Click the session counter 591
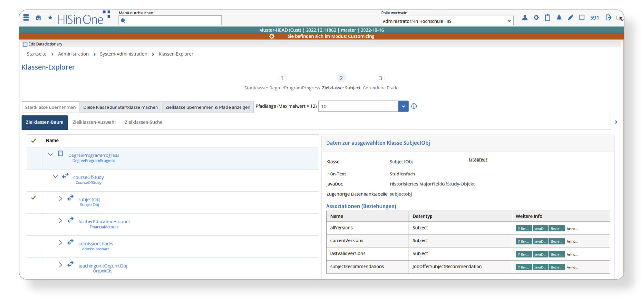This screenshot has width=644, height=301. point(594,18)
